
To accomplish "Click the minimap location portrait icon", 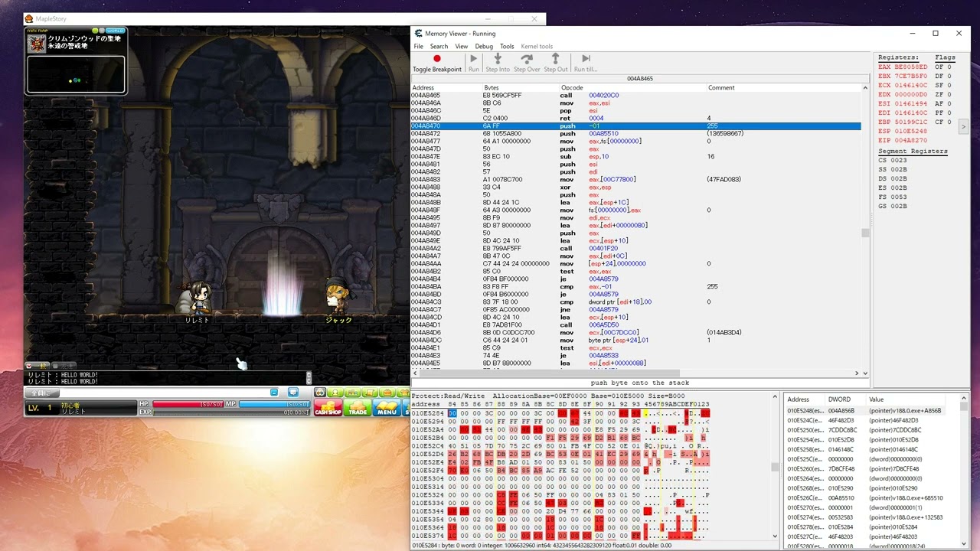I will (37, 44).
